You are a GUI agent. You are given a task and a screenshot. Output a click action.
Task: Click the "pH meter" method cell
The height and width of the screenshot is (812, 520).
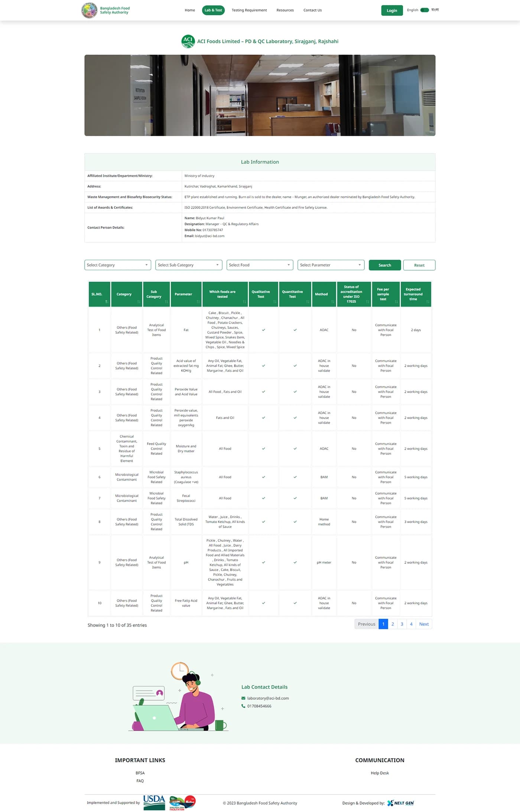pos(324,562)
